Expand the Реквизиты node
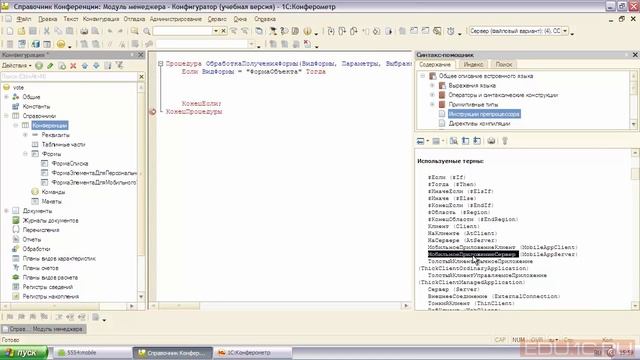640x360 pixels. [x=25, y=135]
